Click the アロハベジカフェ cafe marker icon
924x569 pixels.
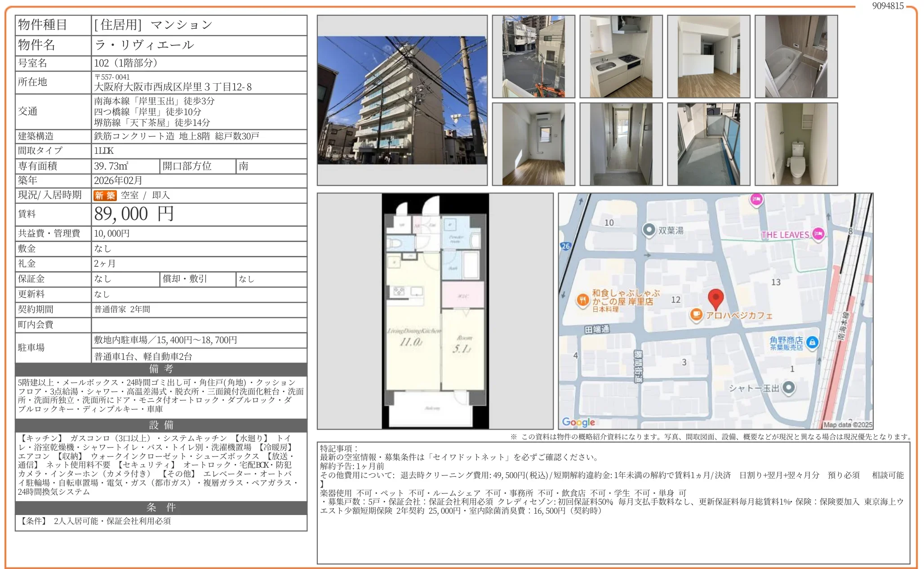click(x=696, y=315)
